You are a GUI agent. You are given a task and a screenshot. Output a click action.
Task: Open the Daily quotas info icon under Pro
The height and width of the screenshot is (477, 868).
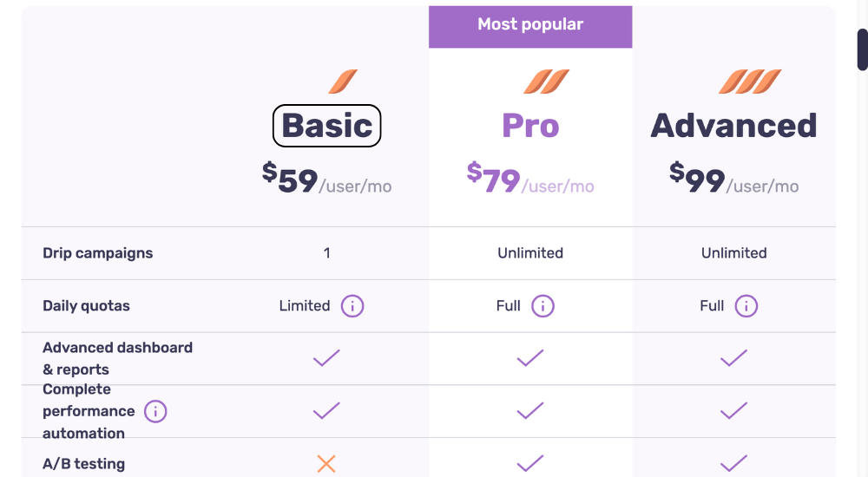[542, 306]
